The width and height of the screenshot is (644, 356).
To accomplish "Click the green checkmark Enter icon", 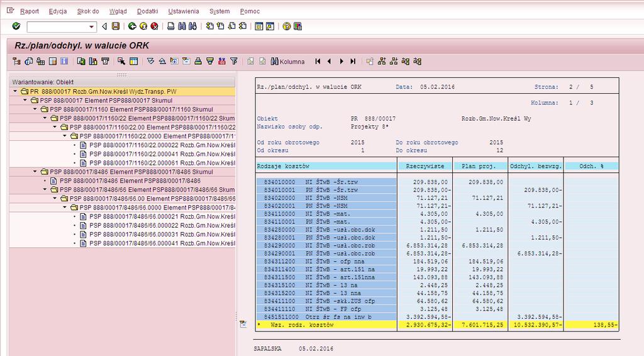I will click(16, 26).
